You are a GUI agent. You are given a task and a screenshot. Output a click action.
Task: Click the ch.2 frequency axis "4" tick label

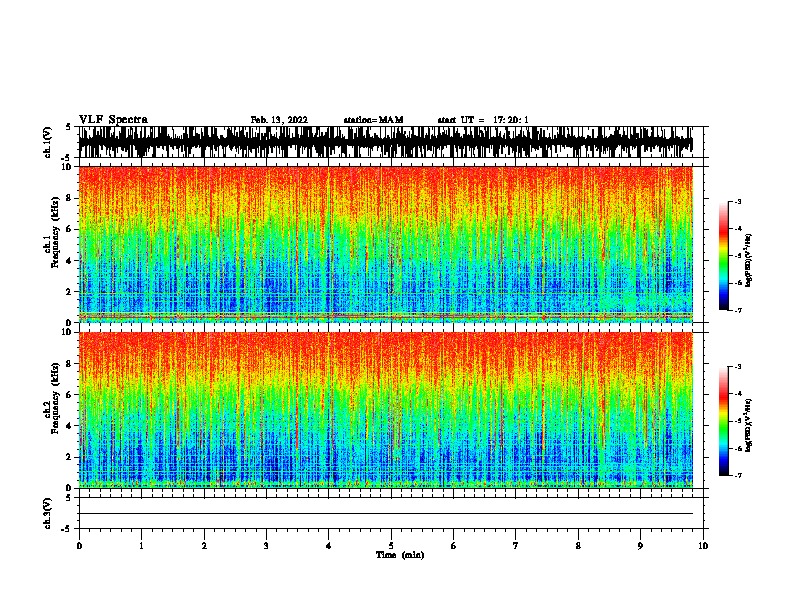click(70, 426)
